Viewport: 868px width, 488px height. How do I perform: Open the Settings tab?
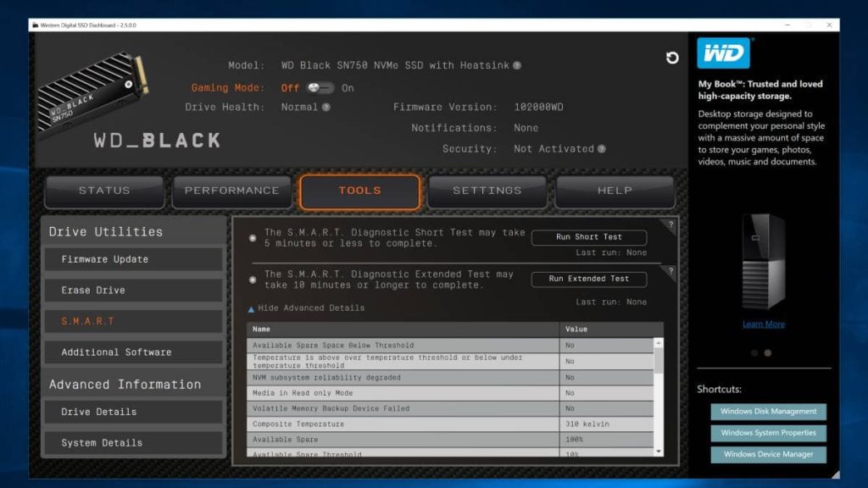pyautogui.click(x=487, y=191)
